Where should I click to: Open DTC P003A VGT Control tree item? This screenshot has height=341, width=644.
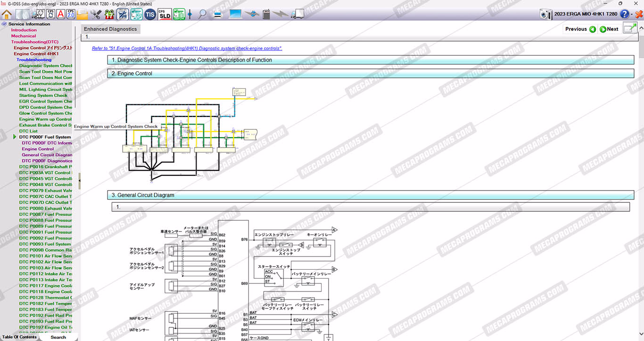pos(46,173)
